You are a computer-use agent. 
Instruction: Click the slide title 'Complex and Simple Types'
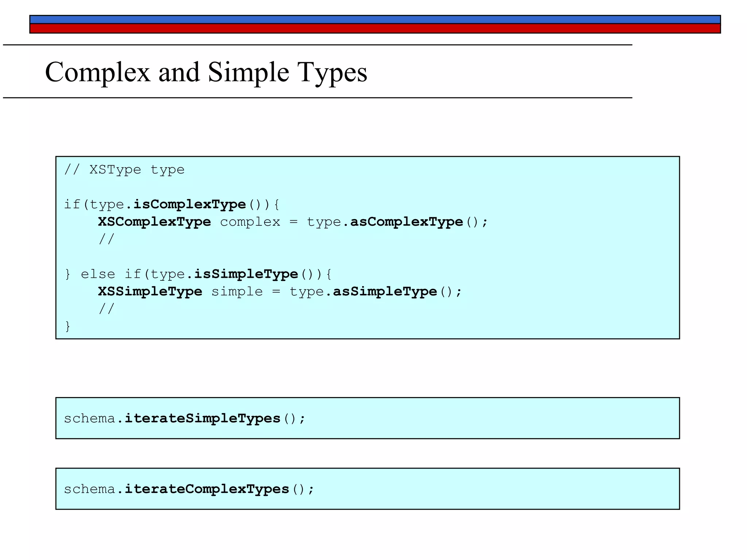point(206,72)
